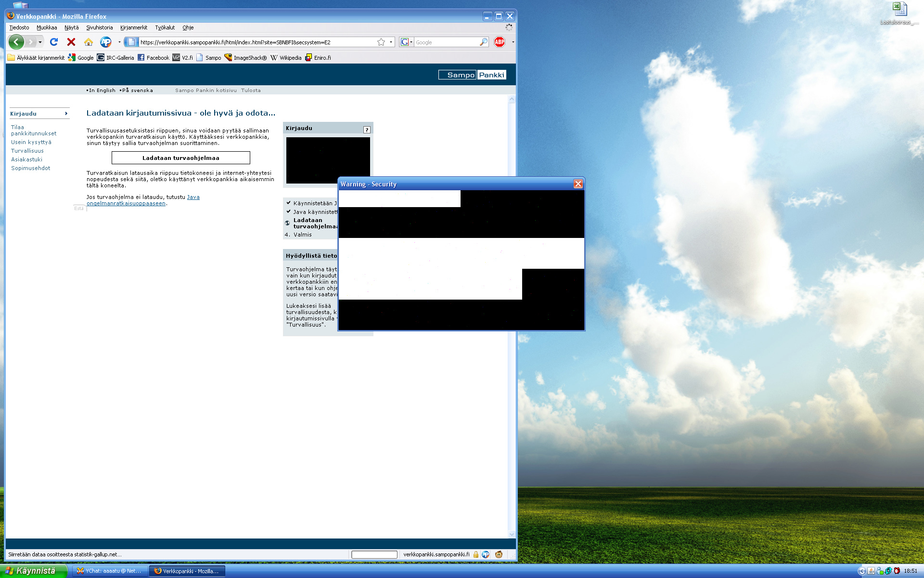Switch language via In English link
924x578 pixels.
point(102,90)
